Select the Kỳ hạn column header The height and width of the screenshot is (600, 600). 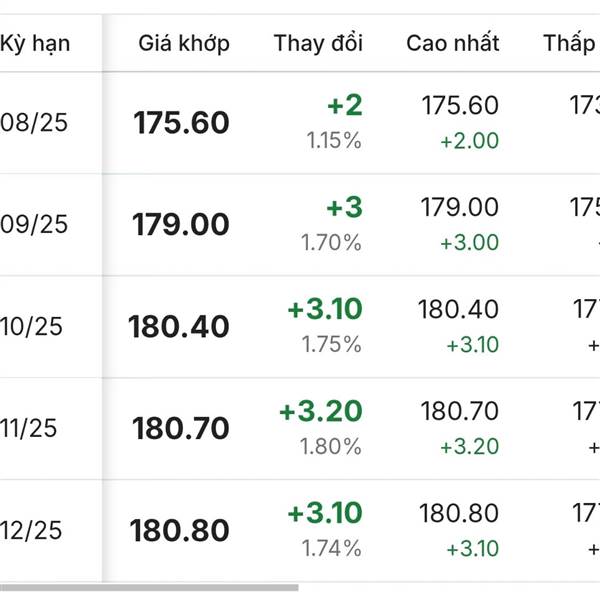[35, 43]
